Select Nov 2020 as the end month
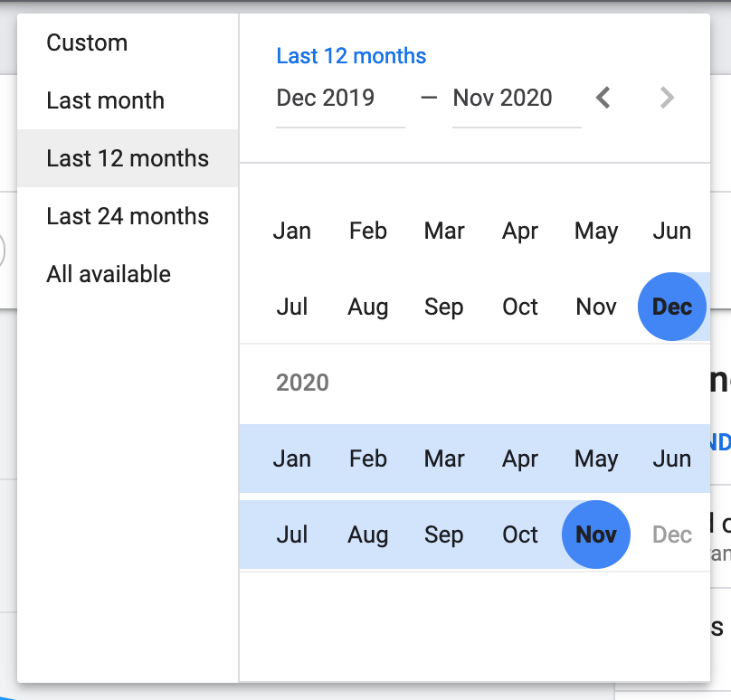The image size is (731, 700). point(595,534)
